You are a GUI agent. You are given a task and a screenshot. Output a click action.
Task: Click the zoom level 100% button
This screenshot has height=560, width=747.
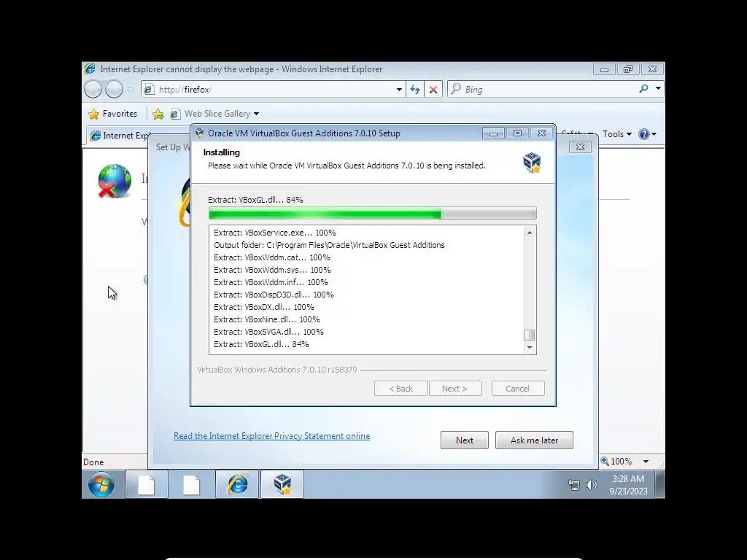pos(616,462)
